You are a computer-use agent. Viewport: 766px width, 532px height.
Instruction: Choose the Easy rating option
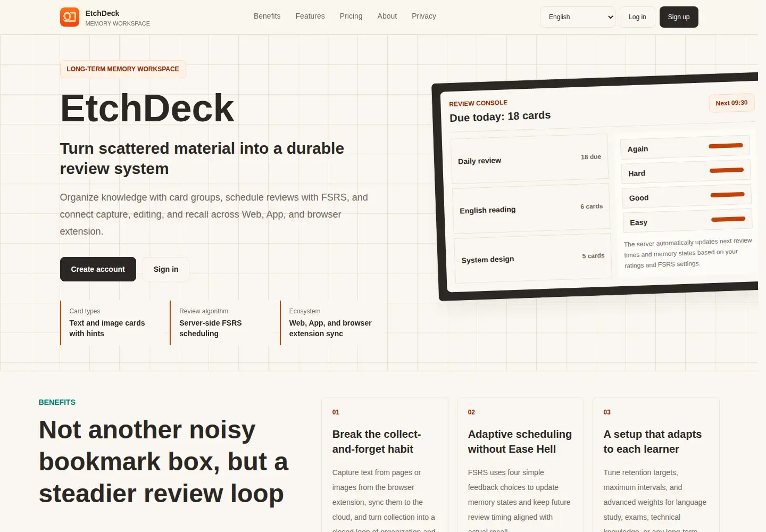click(x=688, y=221)
